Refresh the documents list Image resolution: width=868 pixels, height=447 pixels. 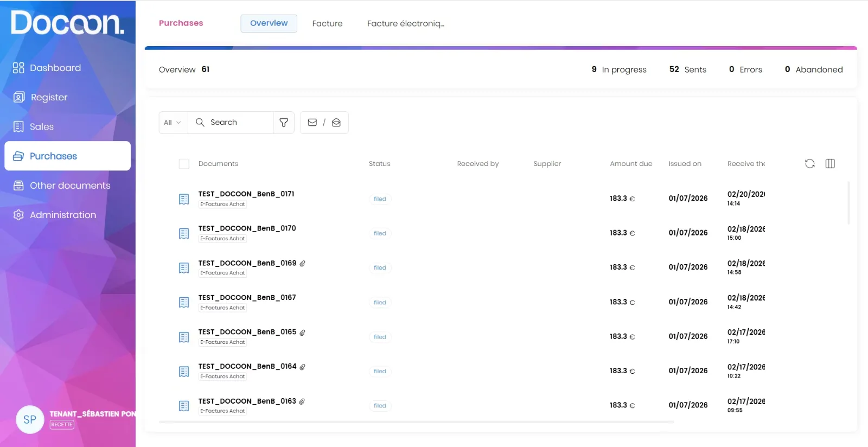click(810, 163)
